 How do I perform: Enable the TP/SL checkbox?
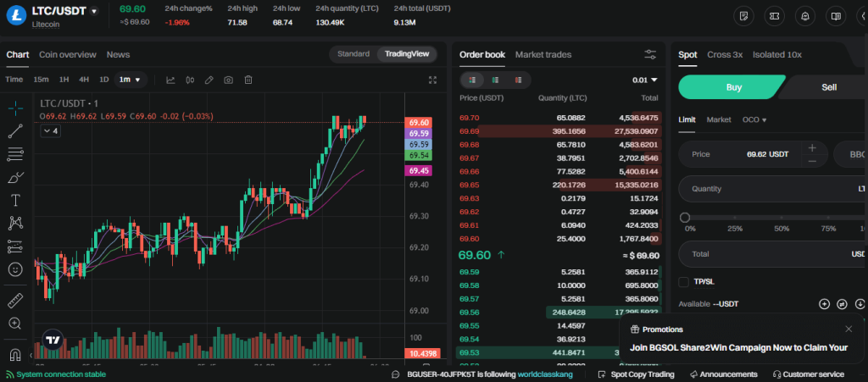(x=684, y=281)
